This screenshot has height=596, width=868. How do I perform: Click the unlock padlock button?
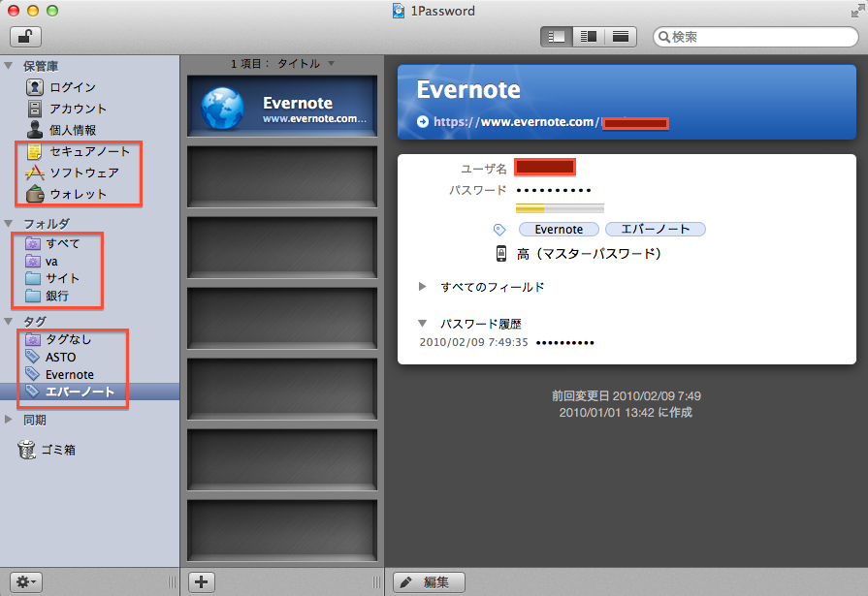click(x=25, y=37)
